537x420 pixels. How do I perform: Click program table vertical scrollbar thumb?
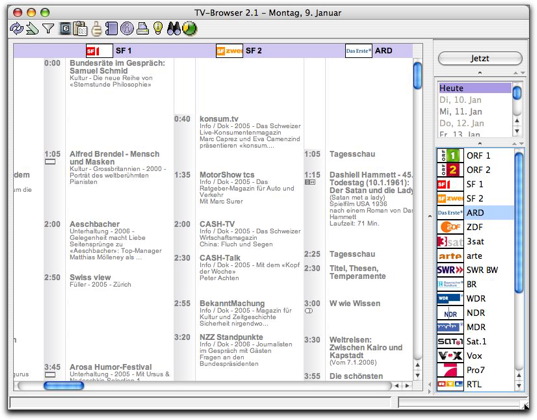[x=417, y=75]
